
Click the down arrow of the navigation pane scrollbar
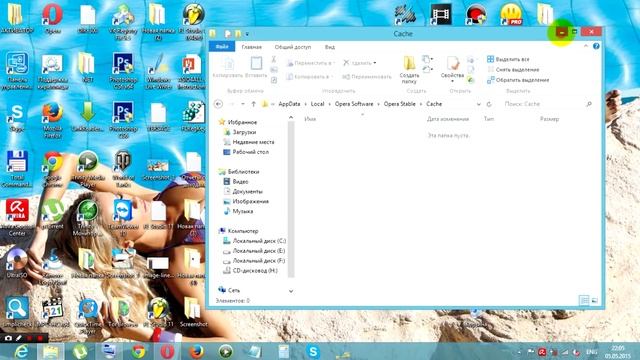pyautogui.click(x=291, y=291)
